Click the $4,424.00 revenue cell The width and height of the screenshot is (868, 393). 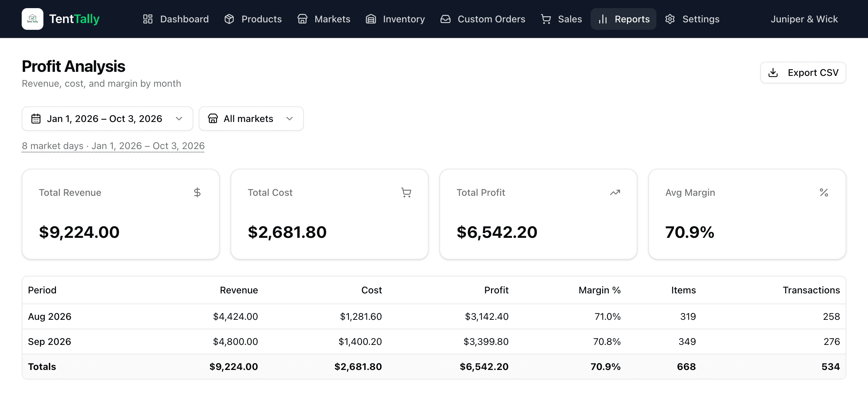coord(236,316)
